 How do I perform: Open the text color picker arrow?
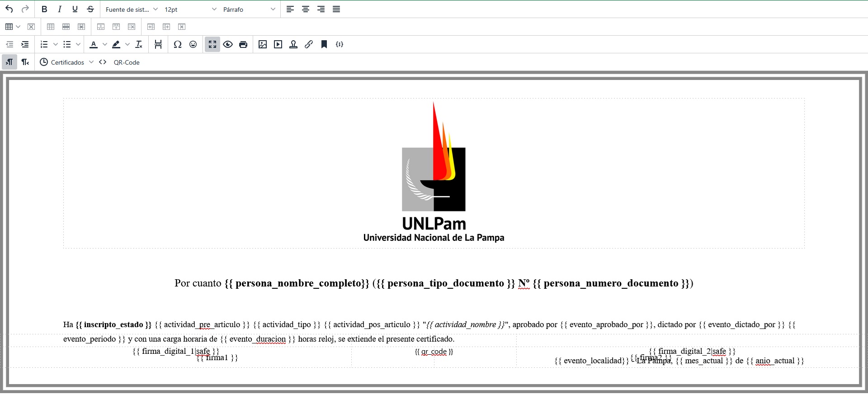(x=105, y=44)
